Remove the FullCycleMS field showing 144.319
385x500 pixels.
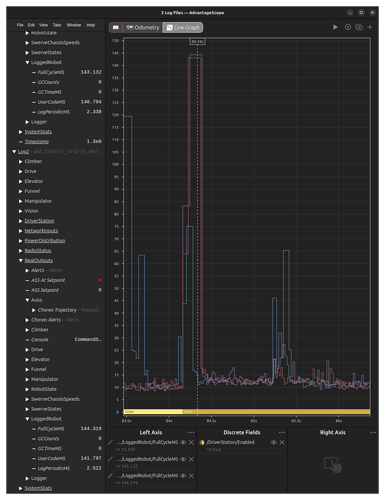pos(191,476)
